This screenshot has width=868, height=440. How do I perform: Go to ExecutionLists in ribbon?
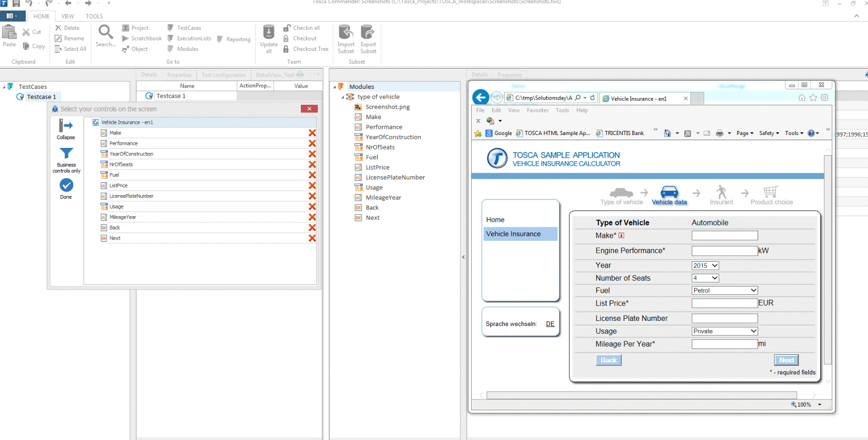click(x=189, y=39)
